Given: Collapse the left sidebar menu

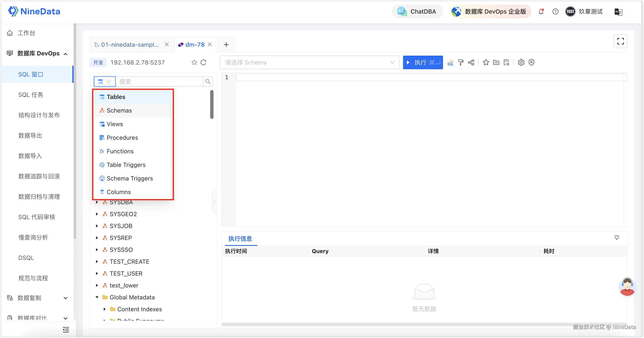Looking at the screenshot, I should click(x=66, y=330).
